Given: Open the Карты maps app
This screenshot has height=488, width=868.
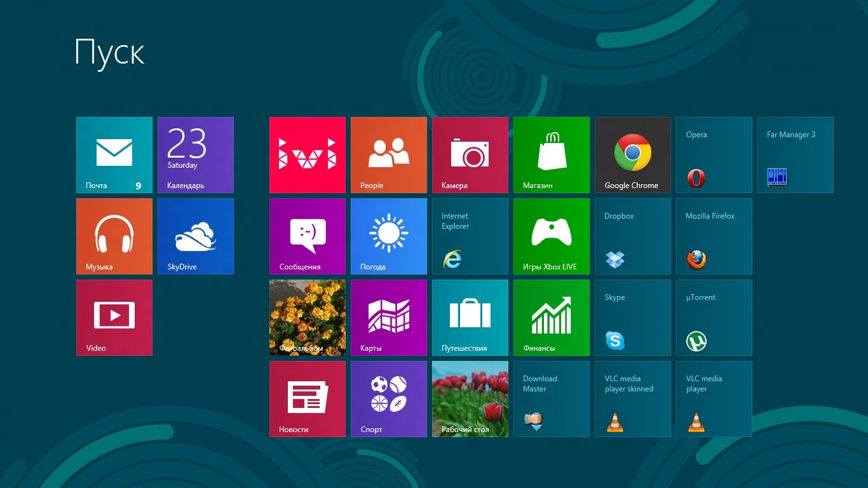Looking at the screenshot, I should [x=388, y=317].
